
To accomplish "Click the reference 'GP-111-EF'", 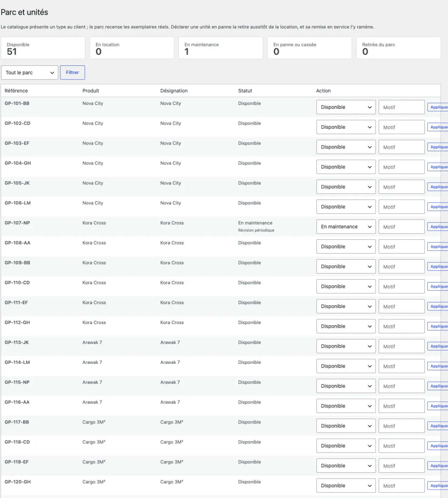I will point(16,303).
